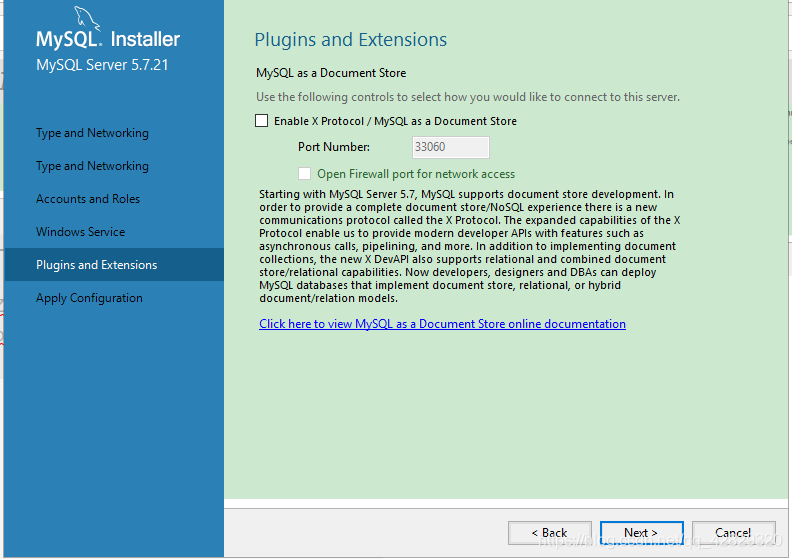The image size is (792, 559).
Task: Open the Accounts and Roles step
Action: point(88,198)
